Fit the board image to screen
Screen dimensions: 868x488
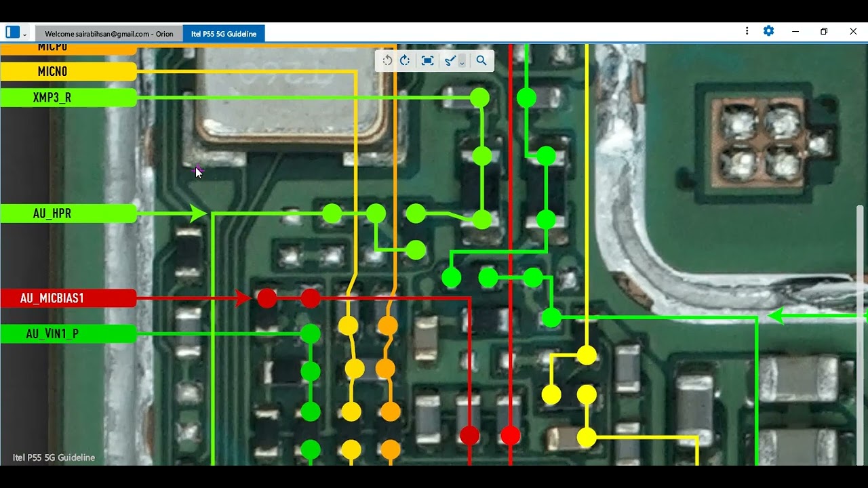(x=427, y=60)
